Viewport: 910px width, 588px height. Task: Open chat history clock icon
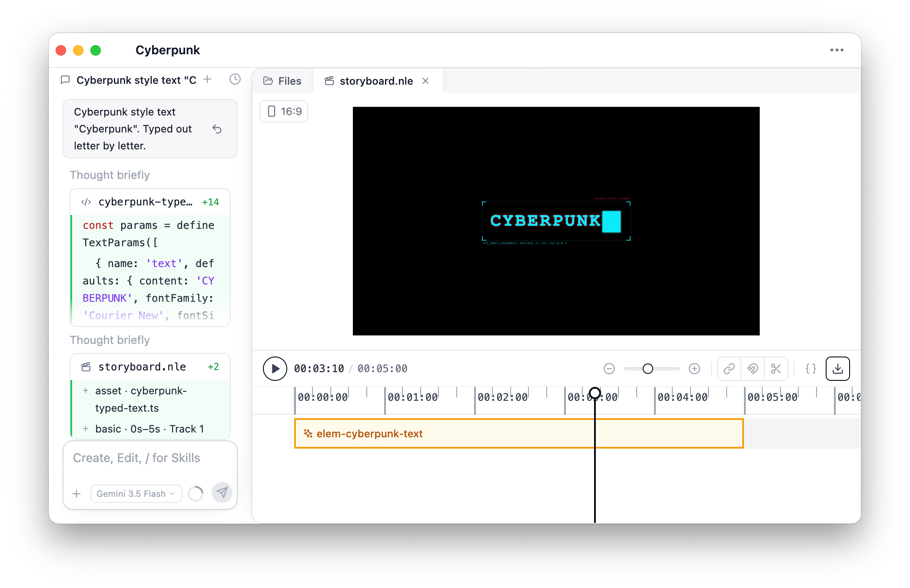tap(235, 79)
